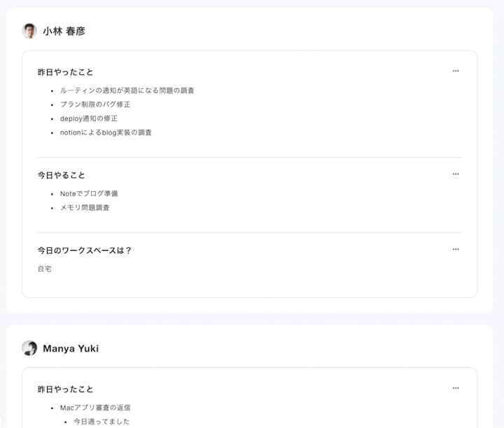This screenshot has height=428, width=504.
Task: Click the nested 今日通ってました sub-item
Action: coord(101,422)
